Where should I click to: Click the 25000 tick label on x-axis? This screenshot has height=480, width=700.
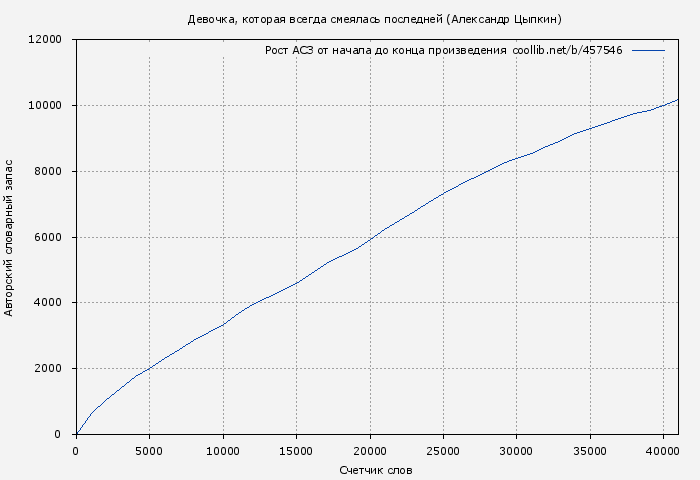443,451
